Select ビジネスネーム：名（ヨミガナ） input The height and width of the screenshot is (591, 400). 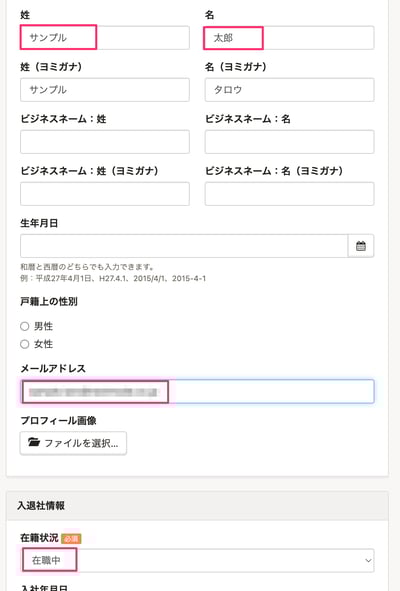tap(290, 194)
